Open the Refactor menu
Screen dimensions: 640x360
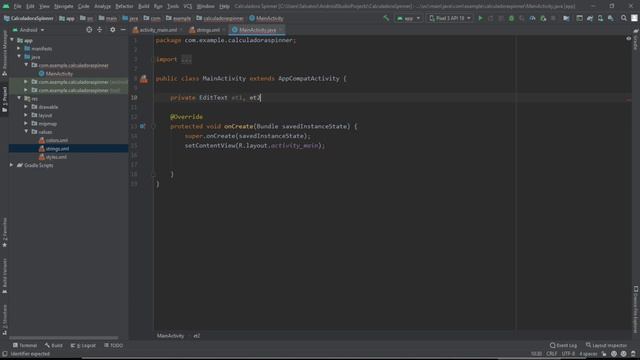click(124, 6)
